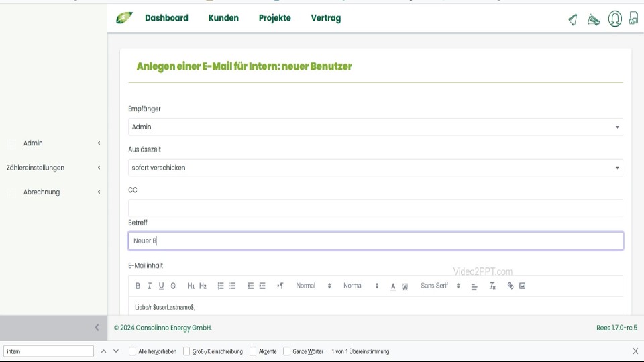This screenshot has width=644, height=362.
Task: Open the second Normal header dropdown
Action: (x=361, y=286)
